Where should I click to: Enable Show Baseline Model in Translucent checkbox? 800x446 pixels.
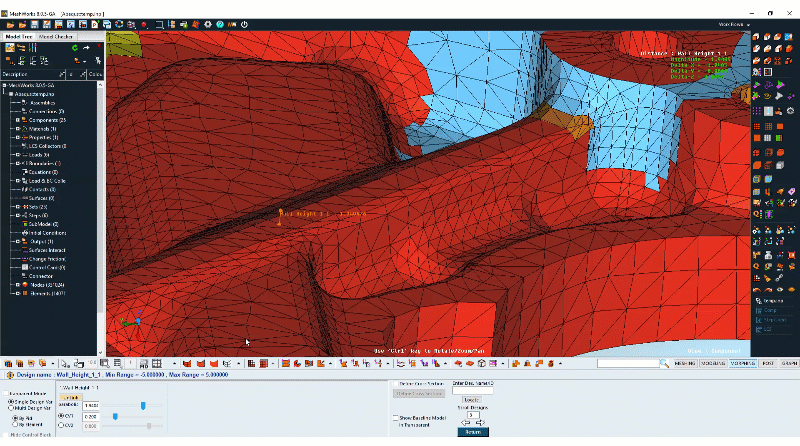395,417
